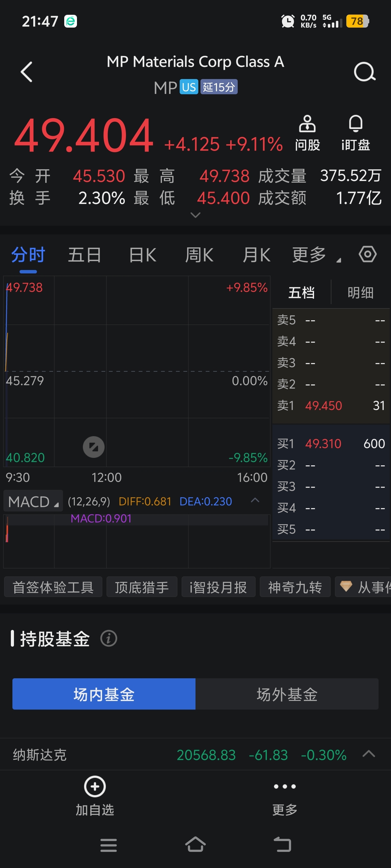
Task: Tap the 纳斯达克 index value 20568.83
Action: pos(206,755)
